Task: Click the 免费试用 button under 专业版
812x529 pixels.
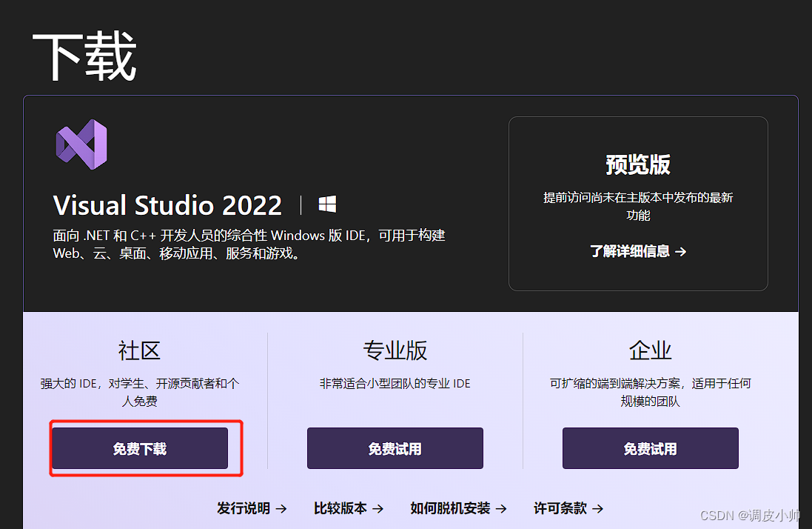Action: pos(395,448)
